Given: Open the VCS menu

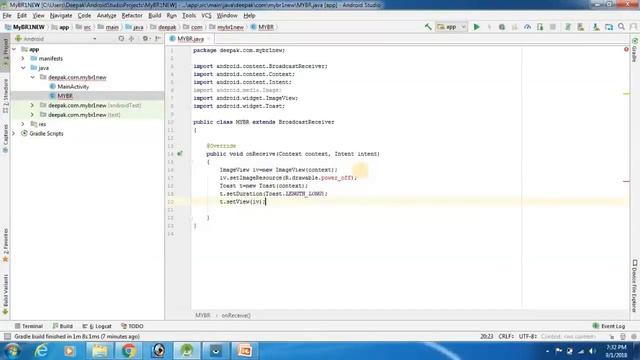Looking at the screenshot, I should tap(206, 16).
